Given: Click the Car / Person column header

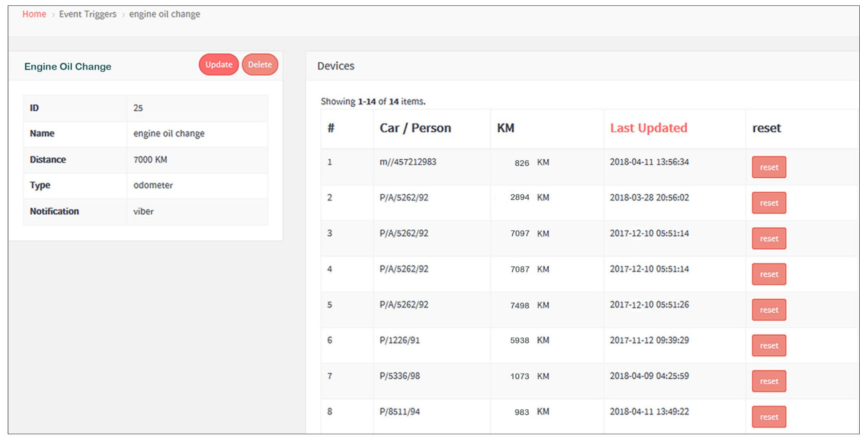Looking at the screenshot, I should 415,128.
